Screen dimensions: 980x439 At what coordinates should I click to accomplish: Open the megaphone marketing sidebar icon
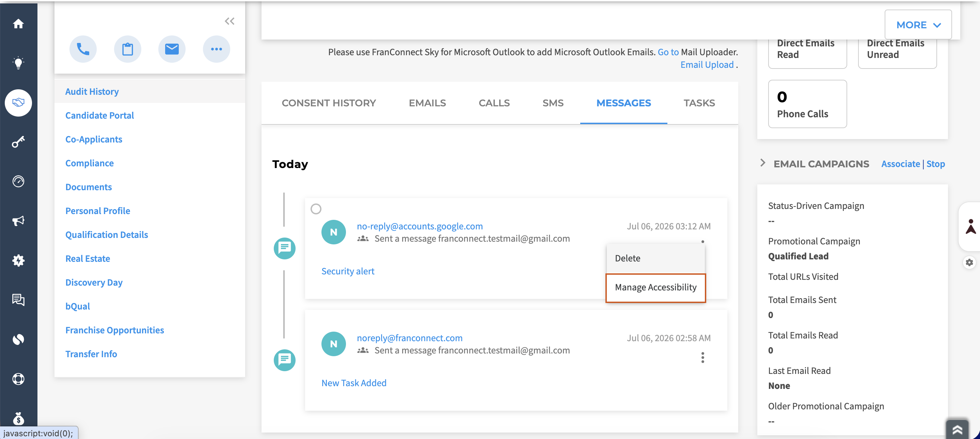tap(18, 221)
